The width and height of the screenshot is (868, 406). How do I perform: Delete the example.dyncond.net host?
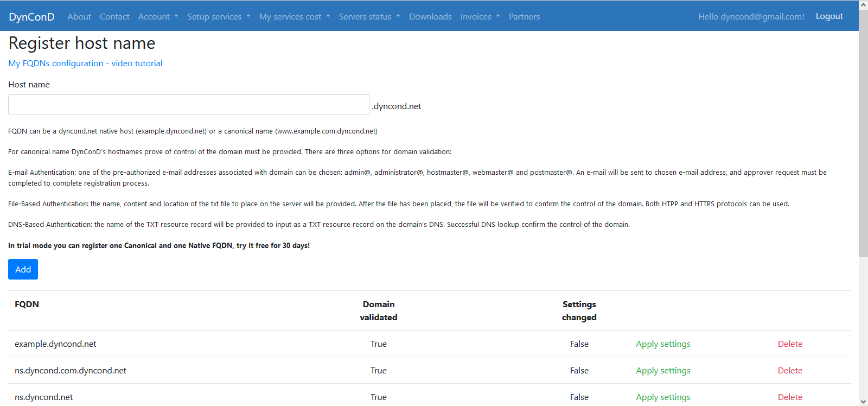point(790,344)
